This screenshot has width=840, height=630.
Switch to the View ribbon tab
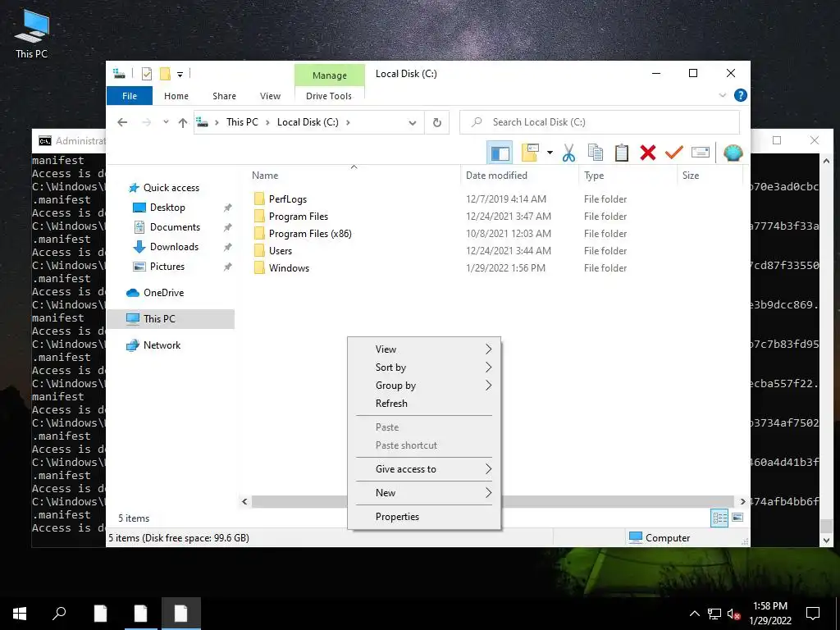click(270, 96)
